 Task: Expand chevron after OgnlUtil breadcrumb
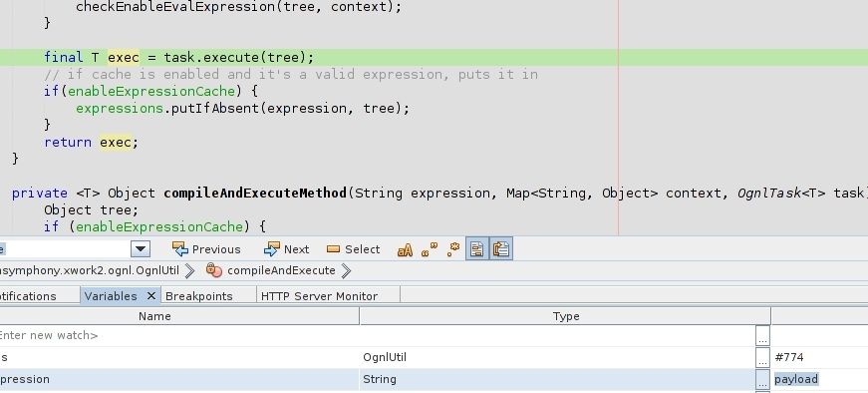pyautogui.click(x=190, y=270)
